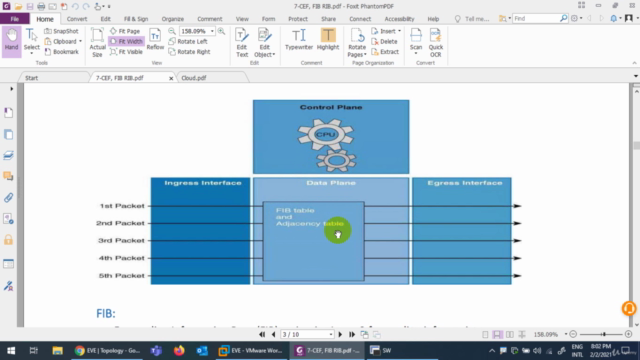Open the Organize ribbon tab
This screenshot has width=640, height=360.
tap(173, 19)
